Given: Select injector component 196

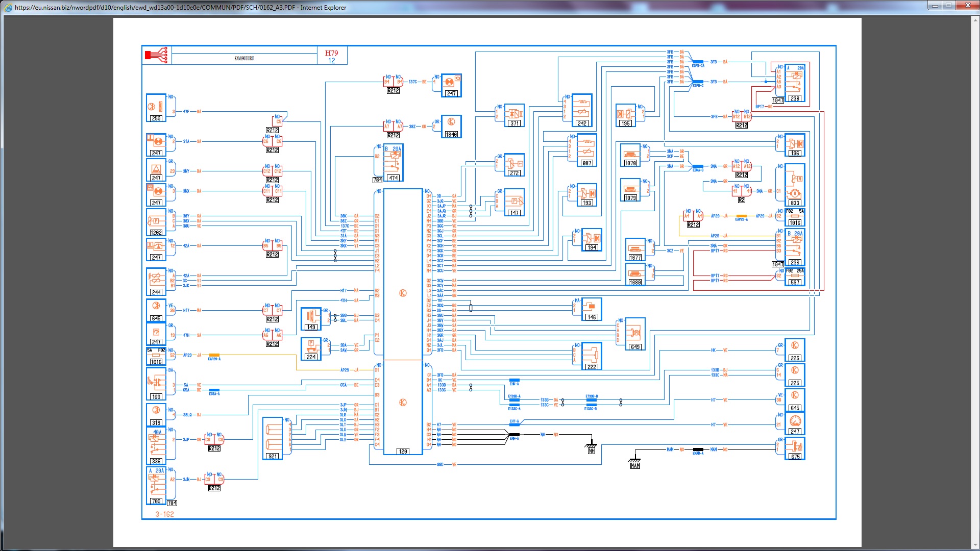Looking at the screenshot, I should click(x=795, y=145).
